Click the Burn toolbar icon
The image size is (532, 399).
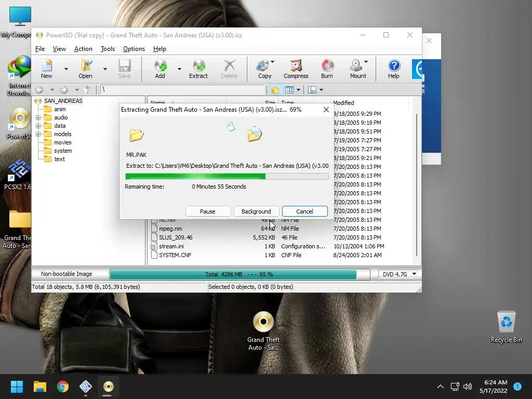(327, 69)
